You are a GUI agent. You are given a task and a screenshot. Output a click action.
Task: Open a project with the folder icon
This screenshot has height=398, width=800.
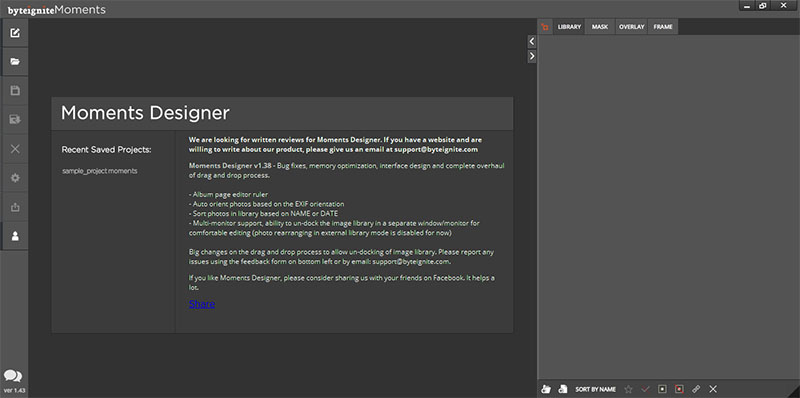pyautogui.click(x=15, y=62)
